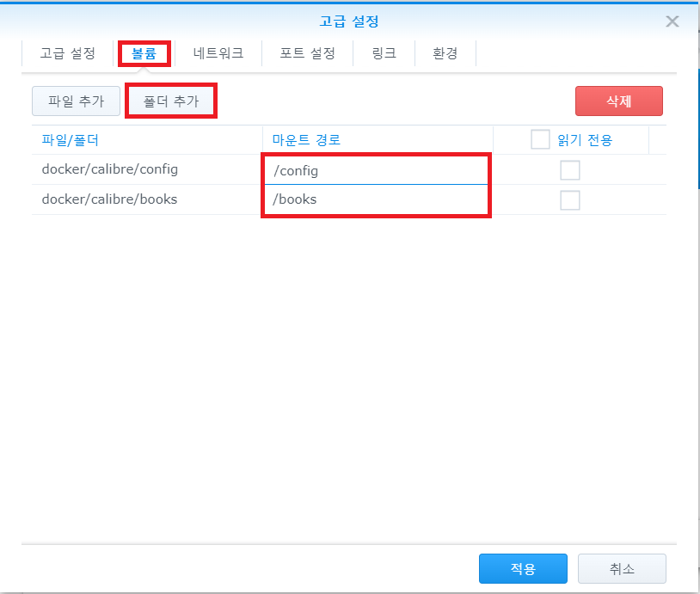This screenshot has width=700, height=594.
Task: Edit the /config mount path field
Action: 376,170
